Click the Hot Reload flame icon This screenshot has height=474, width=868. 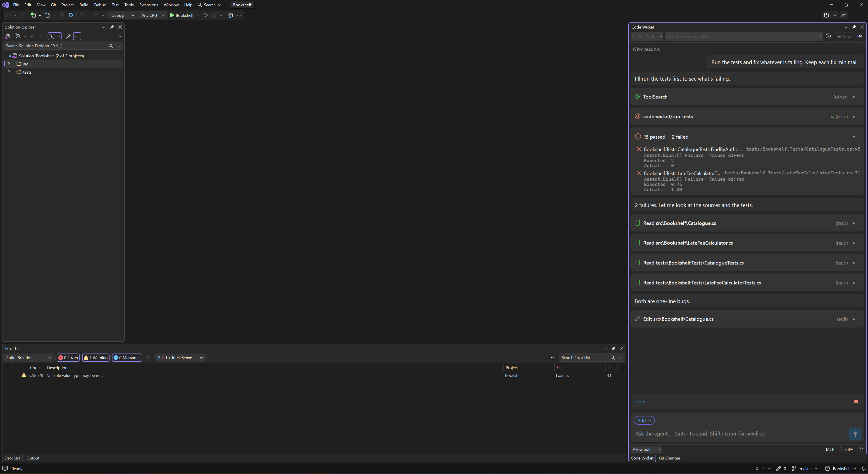(x=214, y=15)
